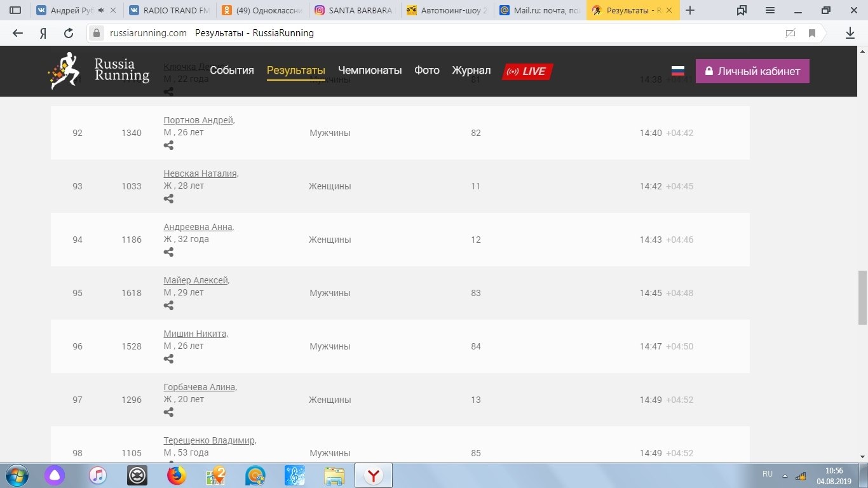Launch Alice assistant from taskbar
The width and height of the screenshot is (868, 488).
[55, 475]
